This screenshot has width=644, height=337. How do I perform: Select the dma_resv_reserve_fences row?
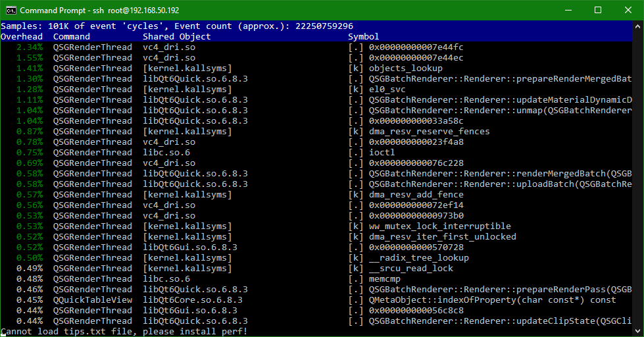pos(316,132)
